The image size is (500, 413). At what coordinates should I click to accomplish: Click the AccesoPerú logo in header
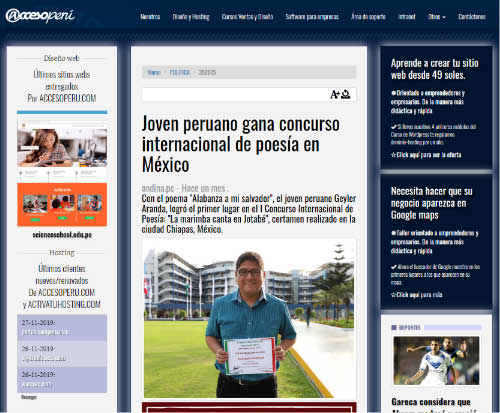click(x=40, y=15)
